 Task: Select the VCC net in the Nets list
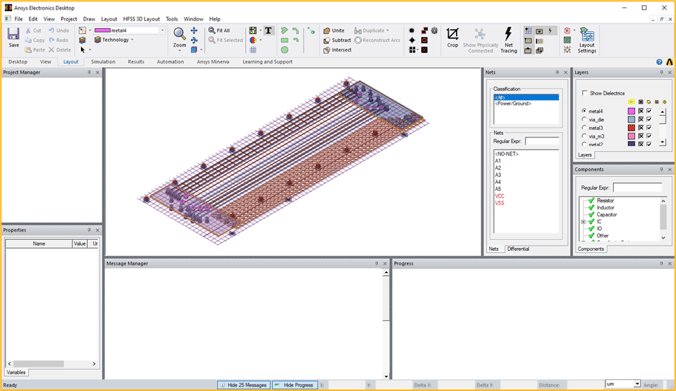coord(500,196)
